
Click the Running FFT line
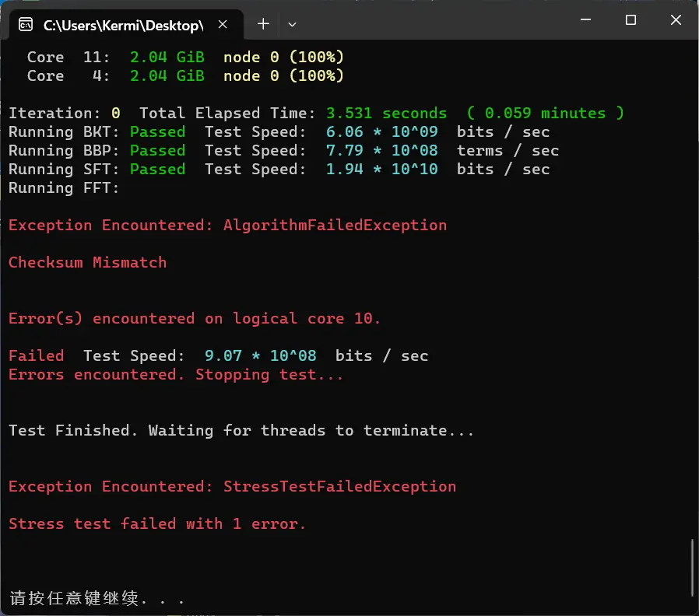64,188
